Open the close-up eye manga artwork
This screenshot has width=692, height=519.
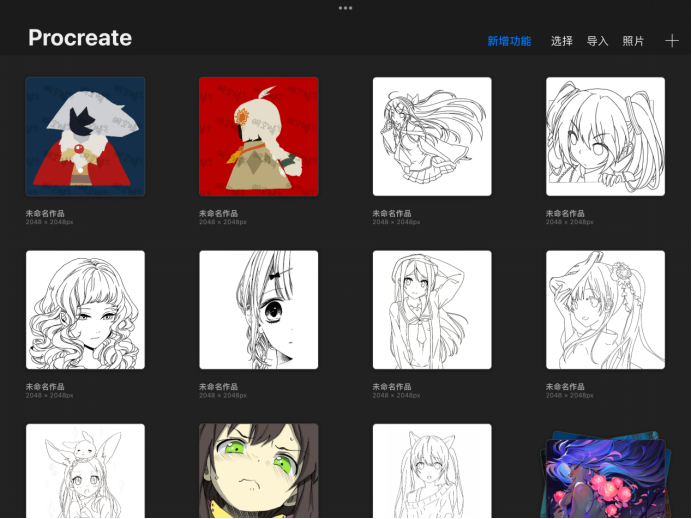pos(259,310)
